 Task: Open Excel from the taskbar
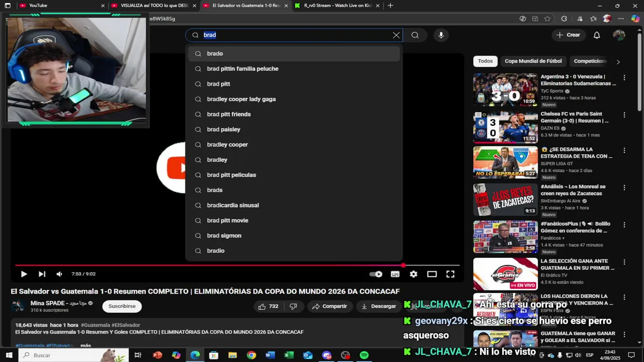coord(289,355)
